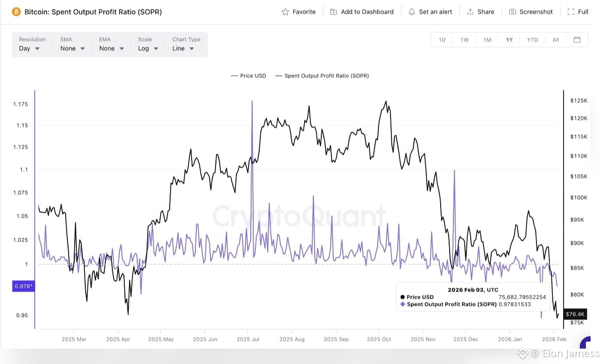Expand the Resolution Day dropdown
The image size is (603, 364).
pyautogui.click(x=29, y=48)
